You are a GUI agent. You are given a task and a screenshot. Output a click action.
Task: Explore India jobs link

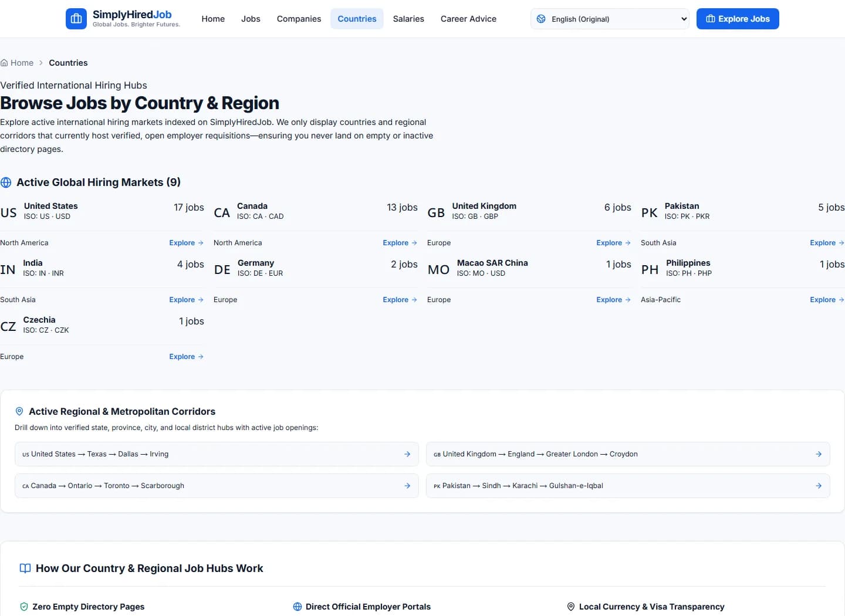point(187,300)
